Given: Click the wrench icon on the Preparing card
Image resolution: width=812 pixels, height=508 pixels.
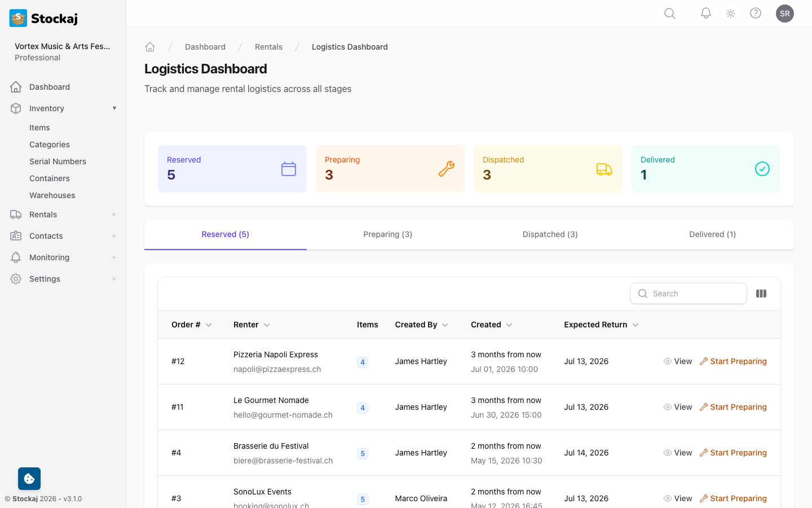Looking at the screenshot, I should [447, 169].
